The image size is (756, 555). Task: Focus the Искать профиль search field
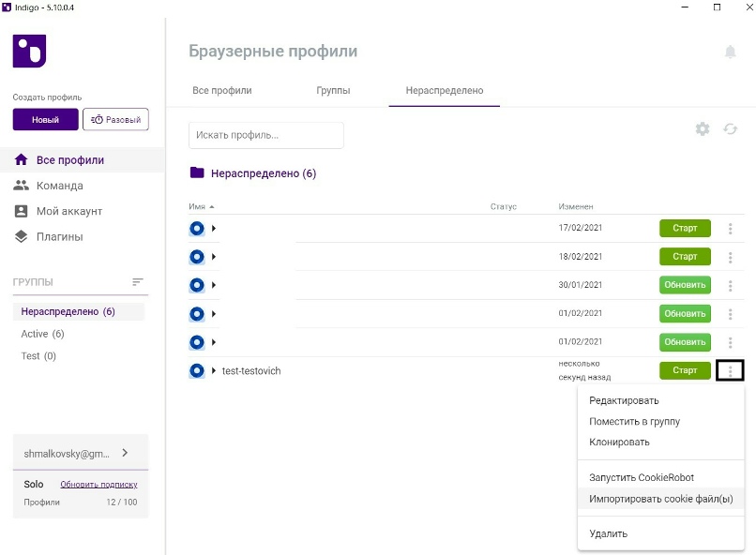pos(266,135)
